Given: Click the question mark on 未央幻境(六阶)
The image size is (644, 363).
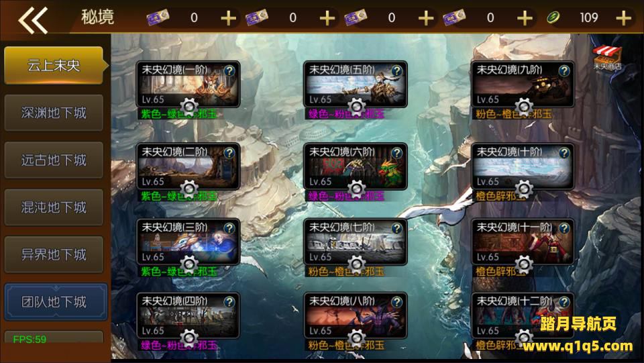Looking at the screenshot, I should [x=396, y=153].
